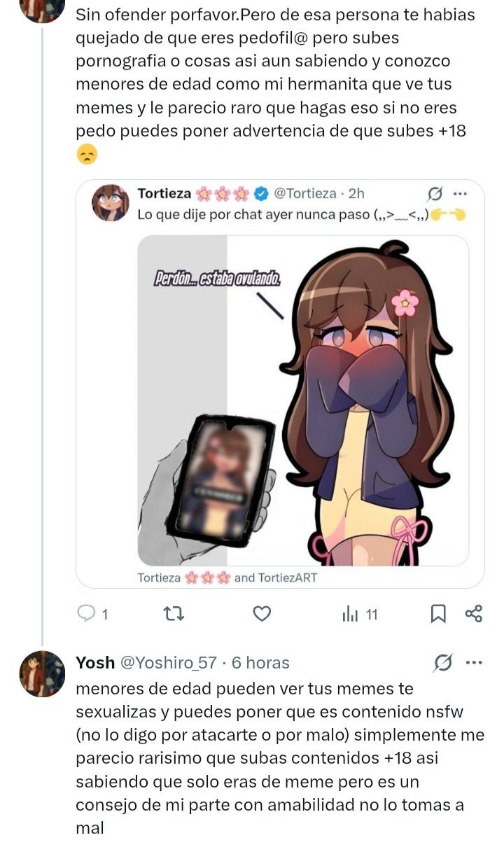The image size is (504, 847).
Task: Open more options on Tortieza's quoted tweet
Action: pos(460,193)
